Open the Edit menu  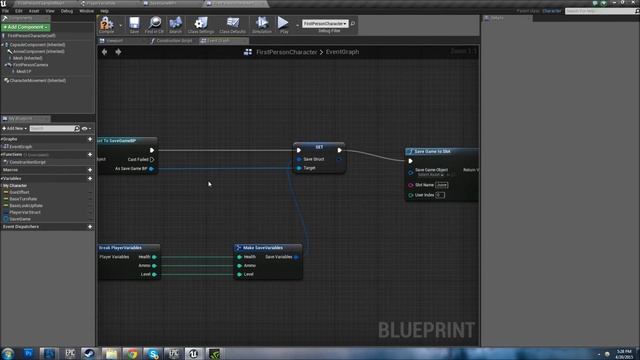pos(19,11)
